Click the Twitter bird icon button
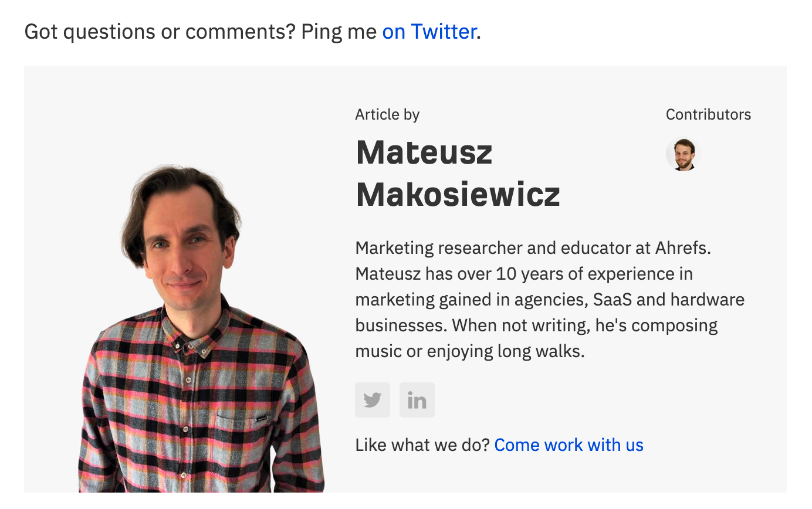This screenshot has height=509, width=812. pyautogui.click(x=373, y=400)
